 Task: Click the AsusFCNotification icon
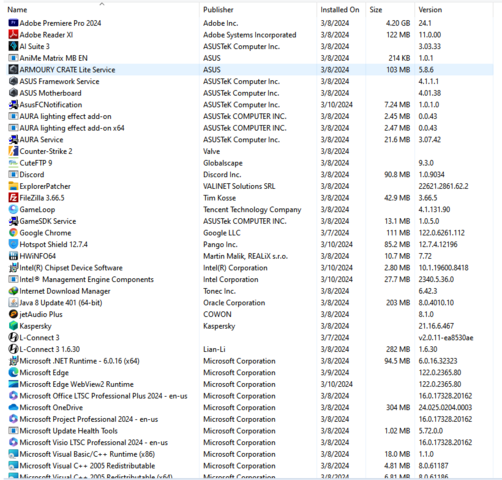(x=13, y=105)
